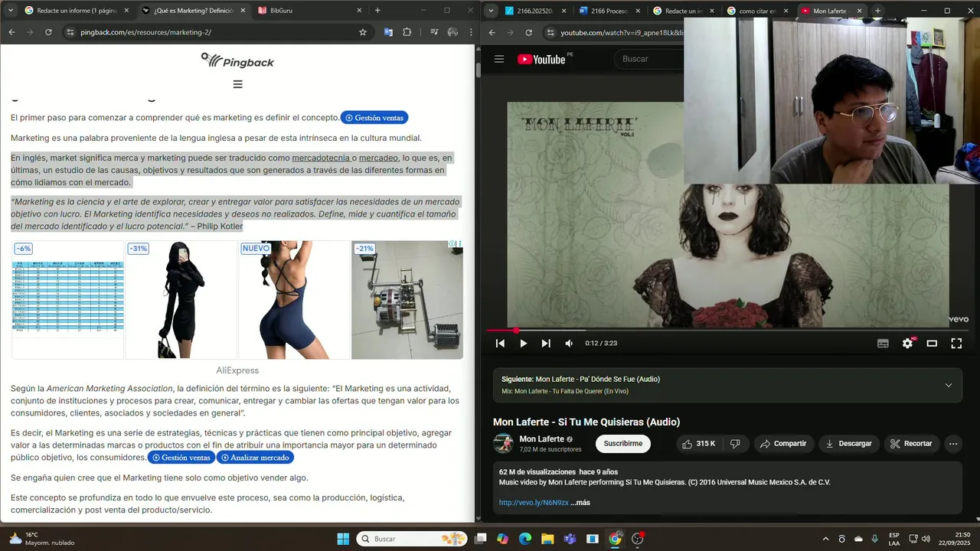Open the Mon Laferte channel avatar
The width and height of the screenshot is (980, 551).
(503, 444)
